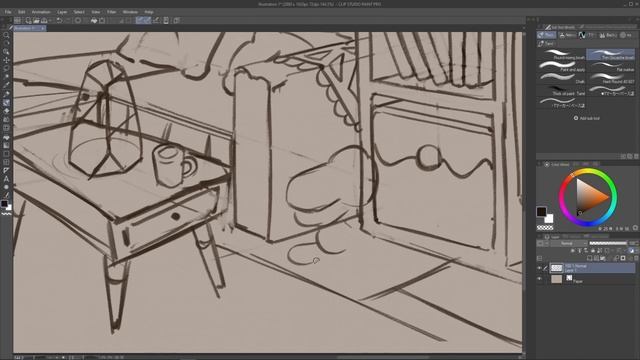The image size is (640, 360).
Task: Click the Undo arrow icon
Action: [60, 20]
